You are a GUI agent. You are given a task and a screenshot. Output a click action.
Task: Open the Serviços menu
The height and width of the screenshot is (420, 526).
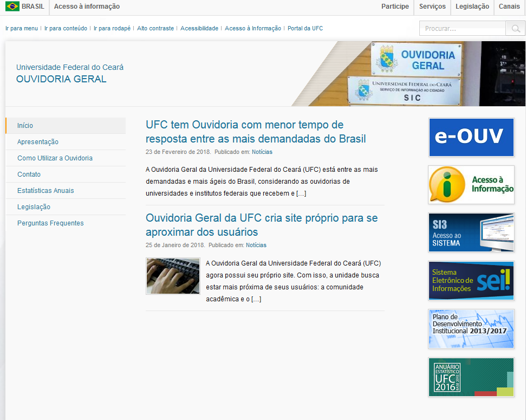point(432,7)
